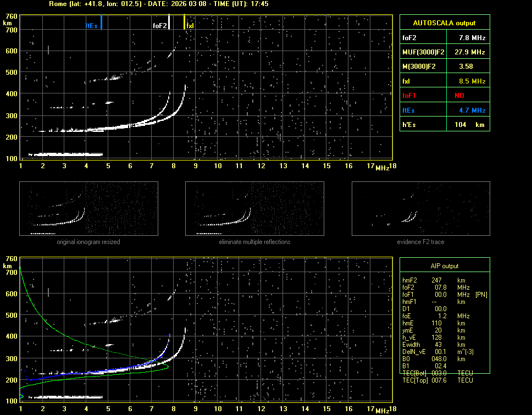This screenshot has width=532, height=415.
Task: Select the foF2 7.8 MHz value
Action: (x=472, y=38)
